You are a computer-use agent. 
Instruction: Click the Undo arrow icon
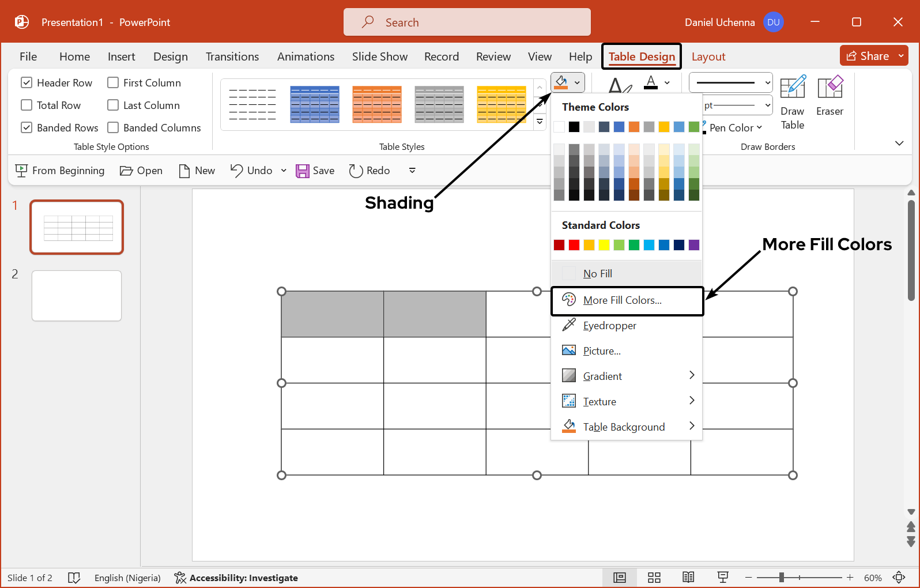[237, 171]
